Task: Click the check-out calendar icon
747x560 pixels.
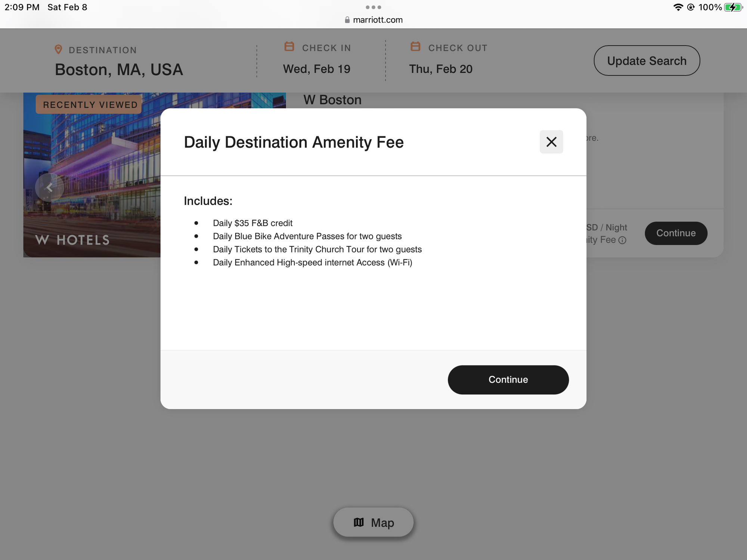Action: pyautogui.click(x=415, y=47)
